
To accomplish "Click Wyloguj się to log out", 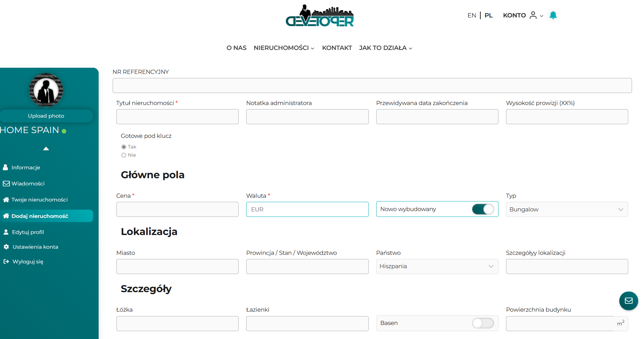I will point(28,261).
